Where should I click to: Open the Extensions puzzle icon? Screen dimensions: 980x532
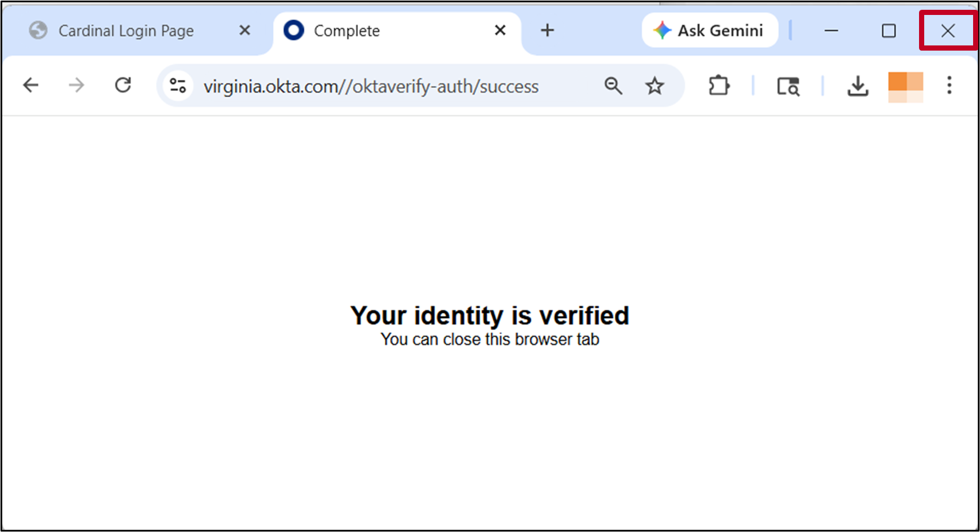(x=719, y=86)
